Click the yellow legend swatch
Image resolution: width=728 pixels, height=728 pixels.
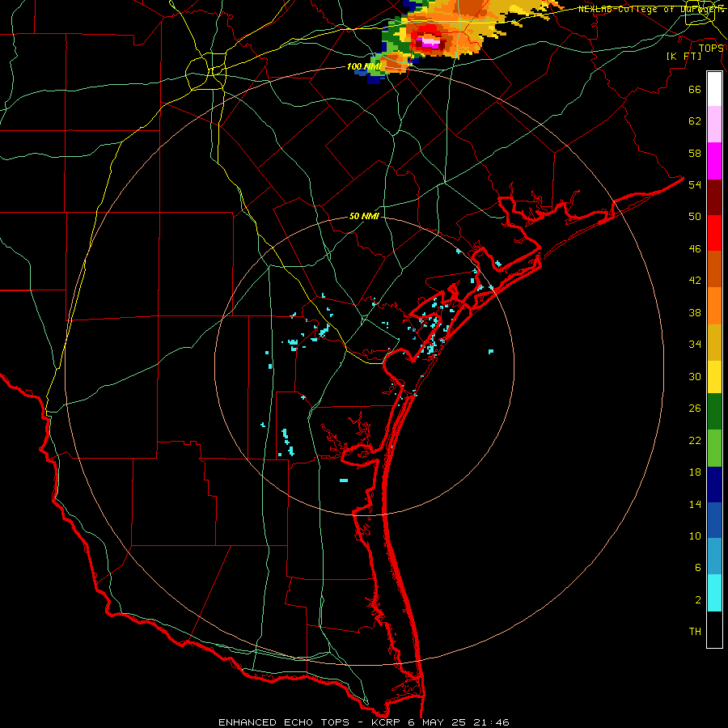point(714,376)
